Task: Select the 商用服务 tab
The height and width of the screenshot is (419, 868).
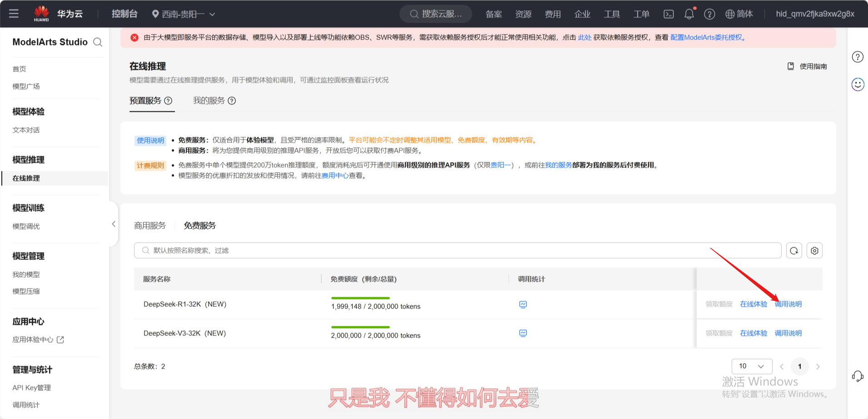Action: click(150, 226)
